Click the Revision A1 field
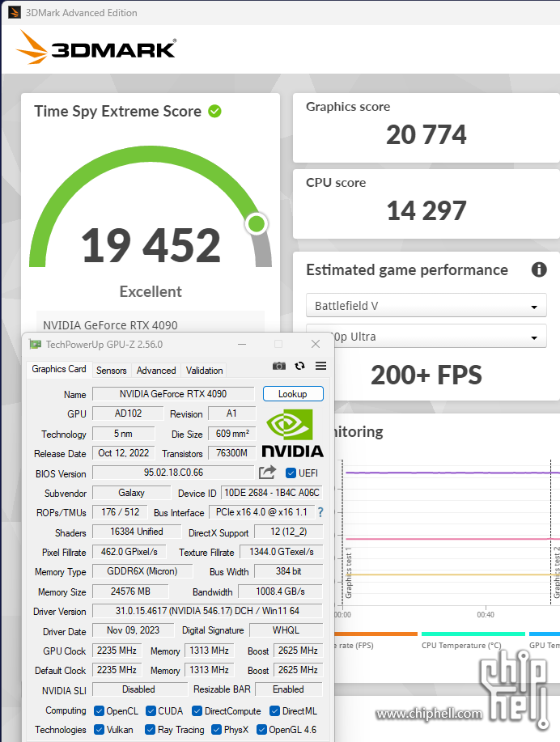The image size is (560, 742). point(232,413)
